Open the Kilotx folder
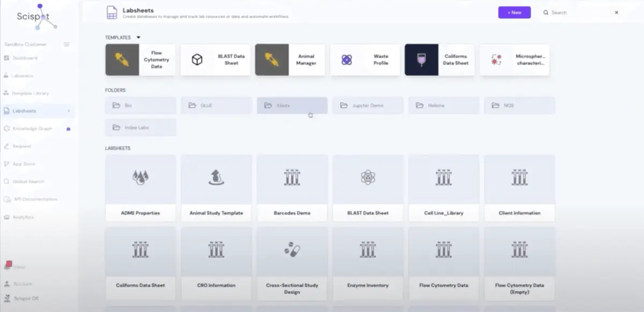The width and height of the screenshot is (644, 312). [292, 106]
